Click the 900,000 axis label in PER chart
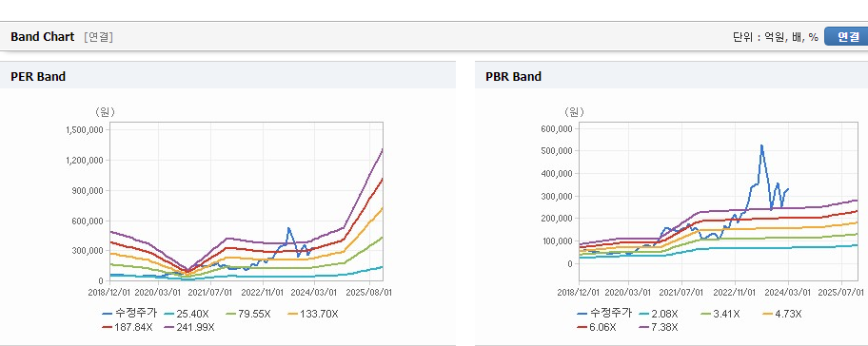 (x=88, y=191)
